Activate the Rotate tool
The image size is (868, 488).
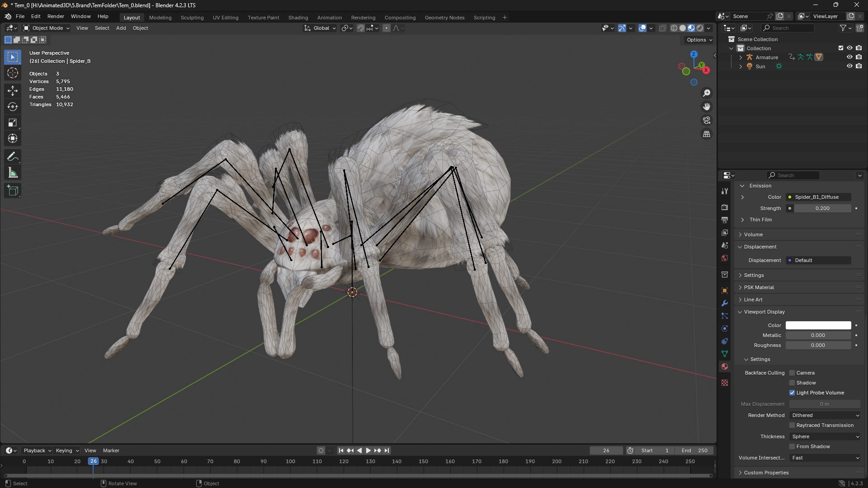(12, 107)
